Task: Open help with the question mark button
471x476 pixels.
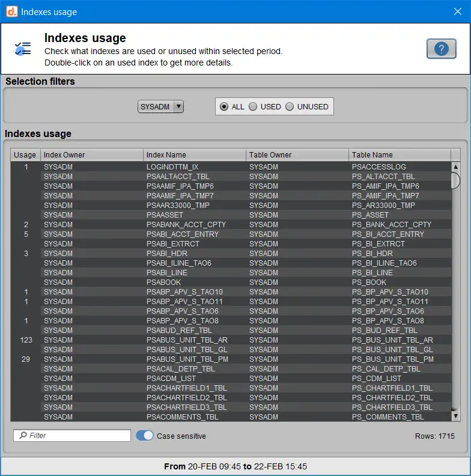Action: click(441, 49)
